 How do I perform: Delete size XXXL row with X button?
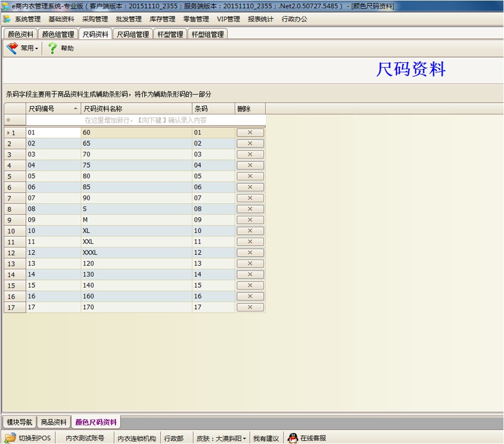(x=250, y=253)
